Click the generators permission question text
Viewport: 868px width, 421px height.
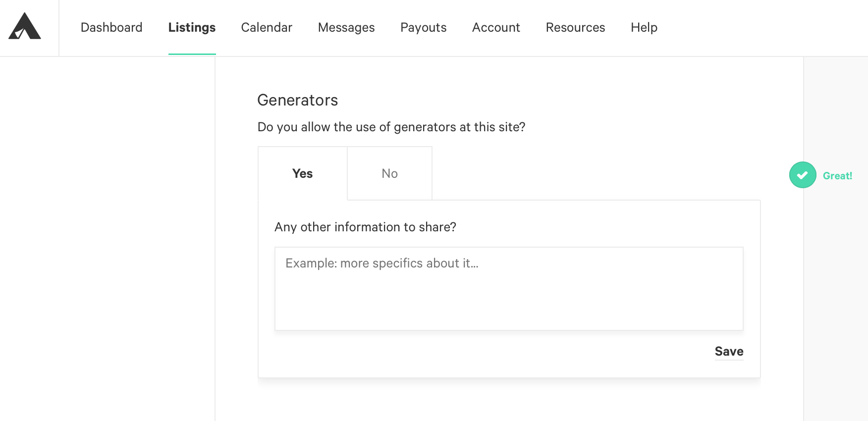(391, 127)
